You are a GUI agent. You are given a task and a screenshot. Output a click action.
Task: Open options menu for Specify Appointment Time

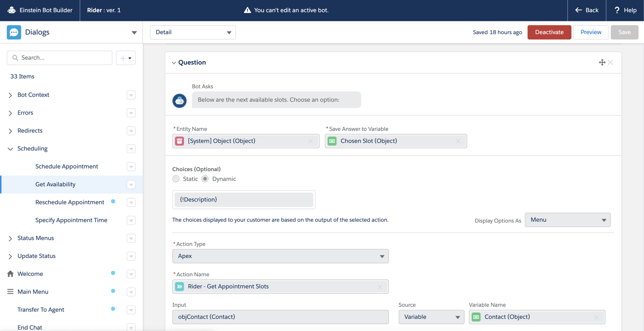tap(131, 221)
